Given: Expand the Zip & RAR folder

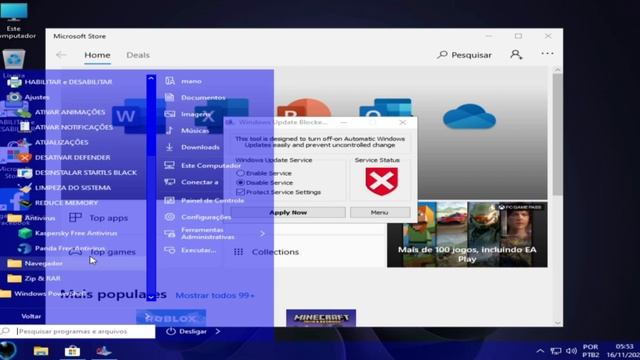Looking at the screenshot, I should [34, 278].
